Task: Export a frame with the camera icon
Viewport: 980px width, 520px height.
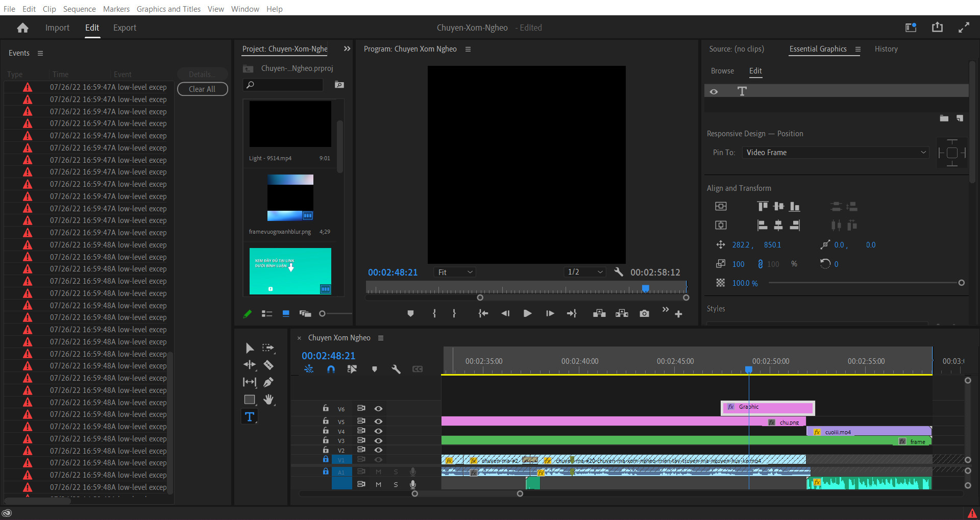Action: 644,313
